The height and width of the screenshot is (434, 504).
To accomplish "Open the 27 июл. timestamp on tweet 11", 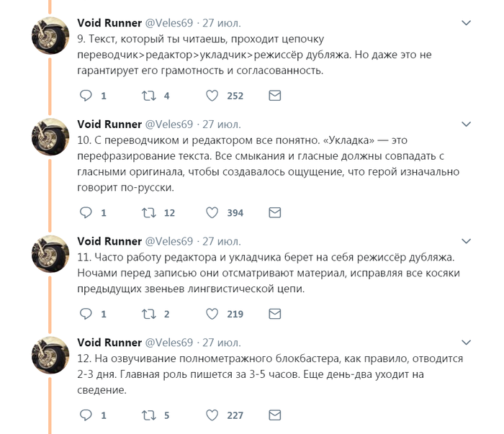I will [222, 241].
